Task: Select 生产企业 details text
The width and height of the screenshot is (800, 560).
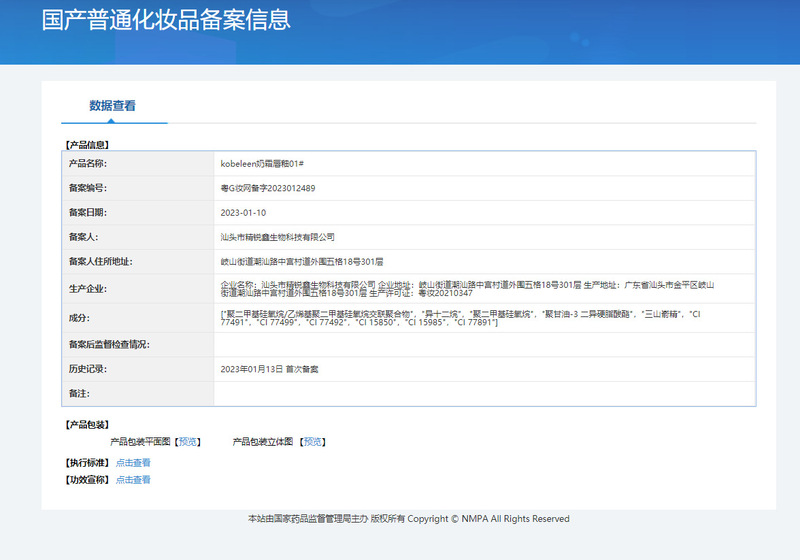Action: [467, 289]
